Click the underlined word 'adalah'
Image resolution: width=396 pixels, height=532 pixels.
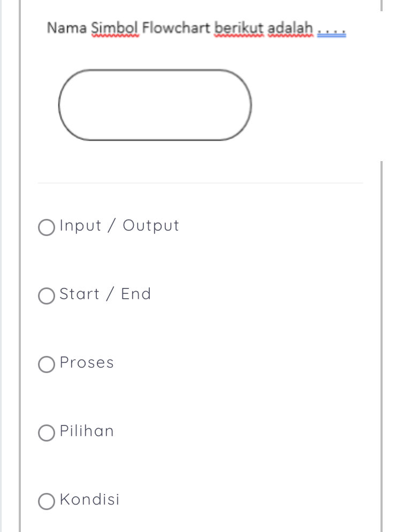(290, 28)
